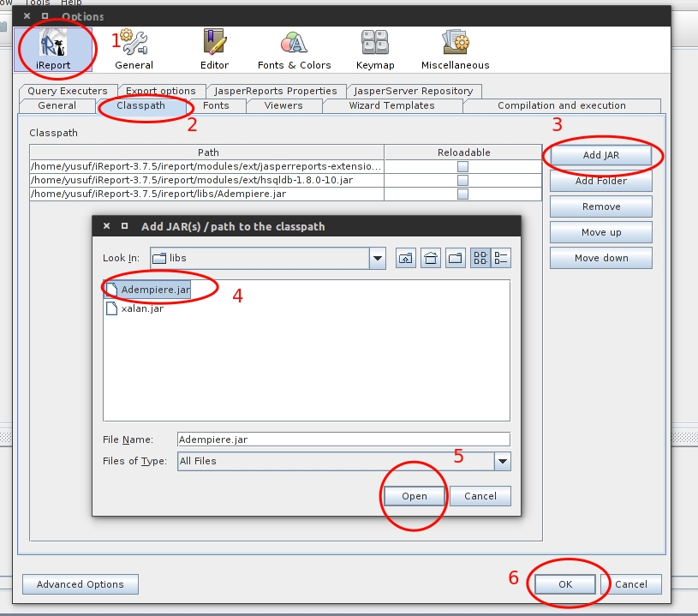Cancel the Add JAR file chooser
The image size is (698, 616).
point(480,496)
